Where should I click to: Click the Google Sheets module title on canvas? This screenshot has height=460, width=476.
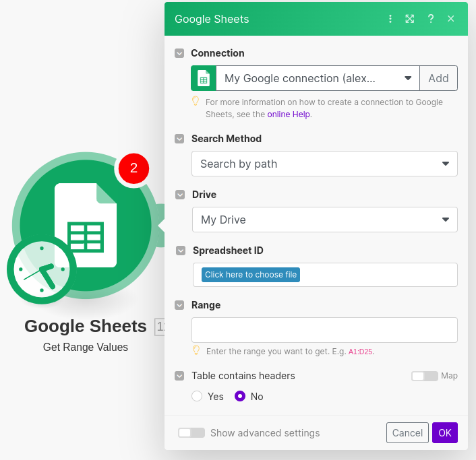[x=86, y=326]
